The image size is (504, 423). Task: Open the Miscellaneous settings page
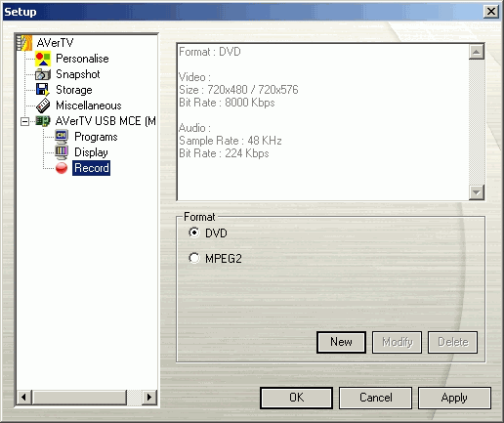pos(89,106)
